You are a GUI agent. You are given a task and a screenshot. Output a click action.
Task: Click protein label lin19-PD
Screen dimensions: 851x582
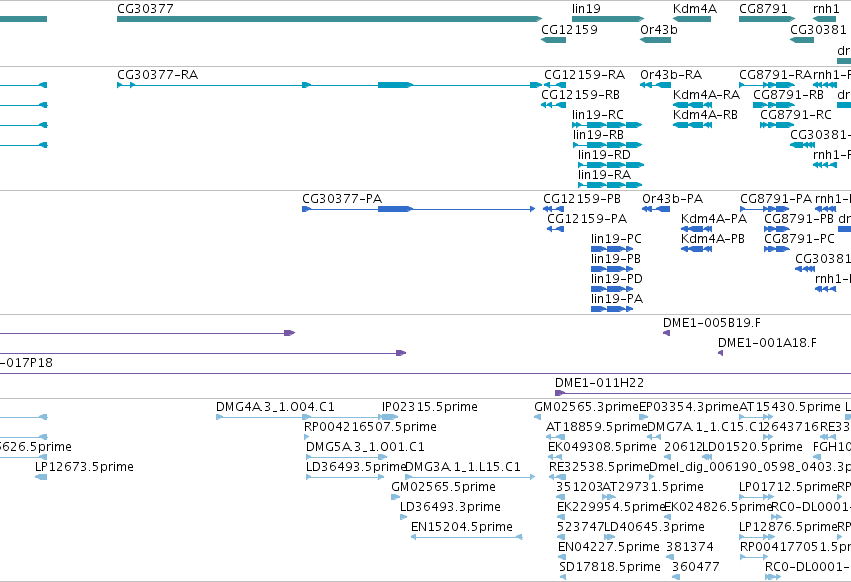[x=617, y=279]
